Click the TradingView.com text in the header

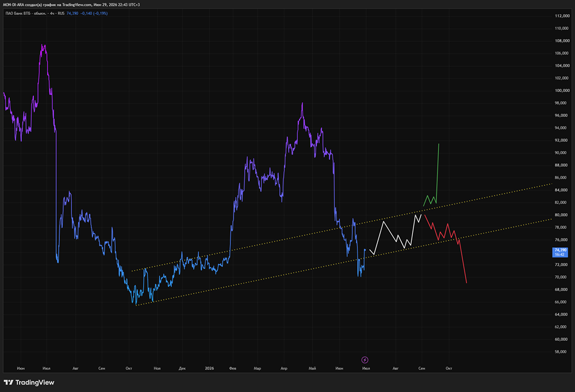click(x=76, y=5)
